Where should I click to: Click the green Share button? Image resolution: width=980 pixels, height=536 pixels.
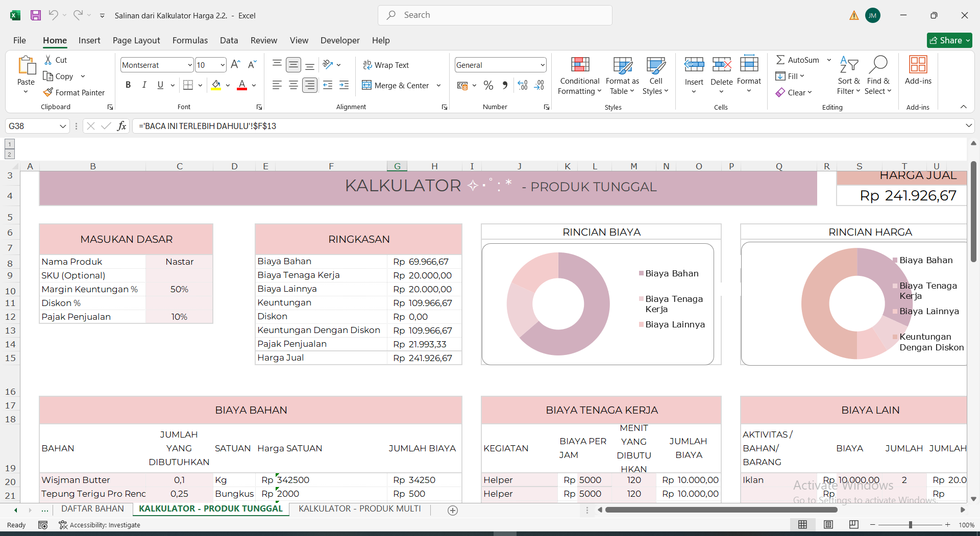(x=949, y=40)
